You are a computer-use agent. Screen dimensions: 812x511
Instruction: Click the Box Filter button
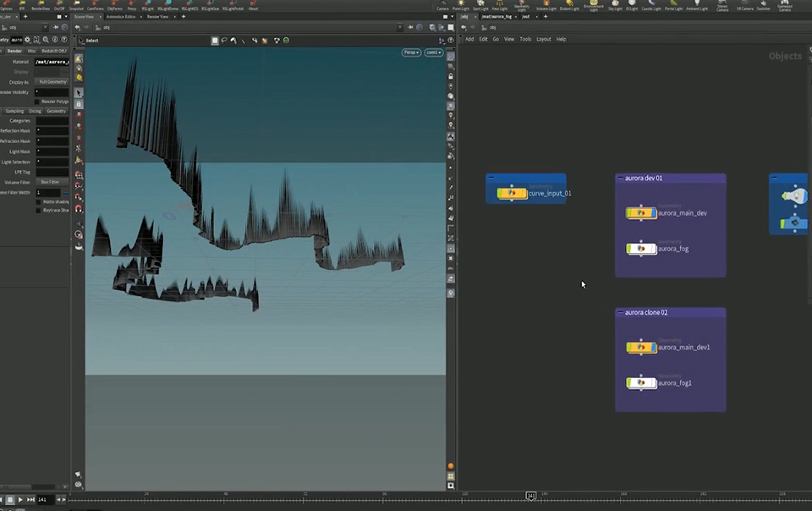pyautogui.click(x=51, y=182)
